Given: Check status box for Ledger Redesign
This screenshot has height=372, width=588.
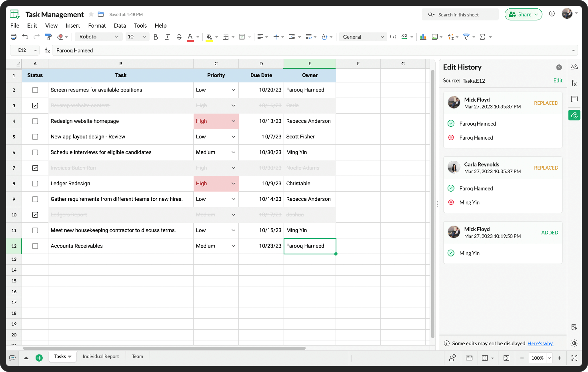Looking at the screenshot, I should pyautogui.click(x=35, y=184).
